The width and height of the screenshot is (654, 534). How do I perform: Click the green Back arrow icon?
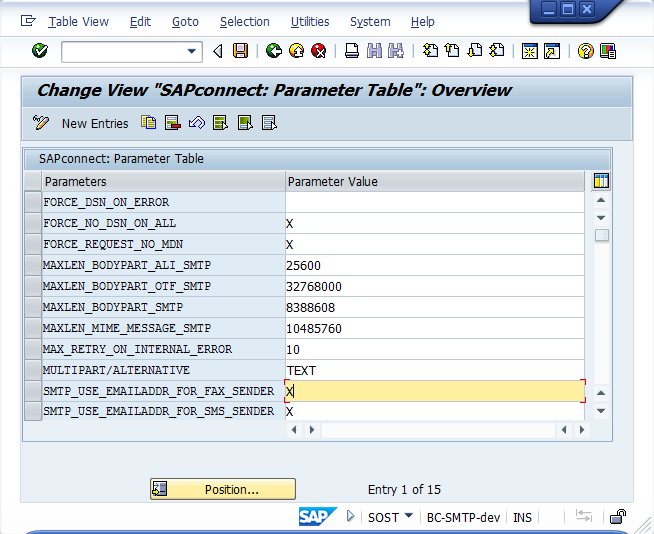(x=273, y=51)
